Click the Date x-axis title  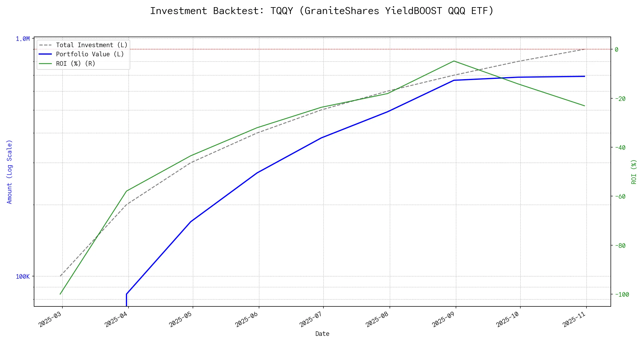(x=322, y=334)
